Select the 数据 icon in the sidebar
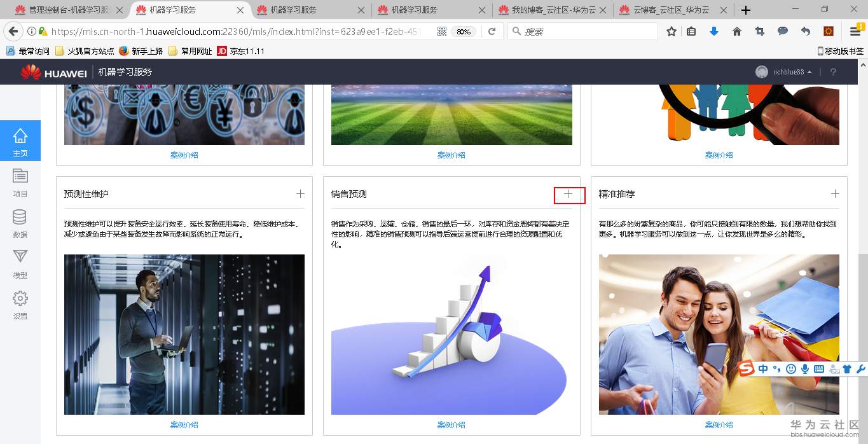Viewport: 868px width, 444px height. [x=20, y=221]
